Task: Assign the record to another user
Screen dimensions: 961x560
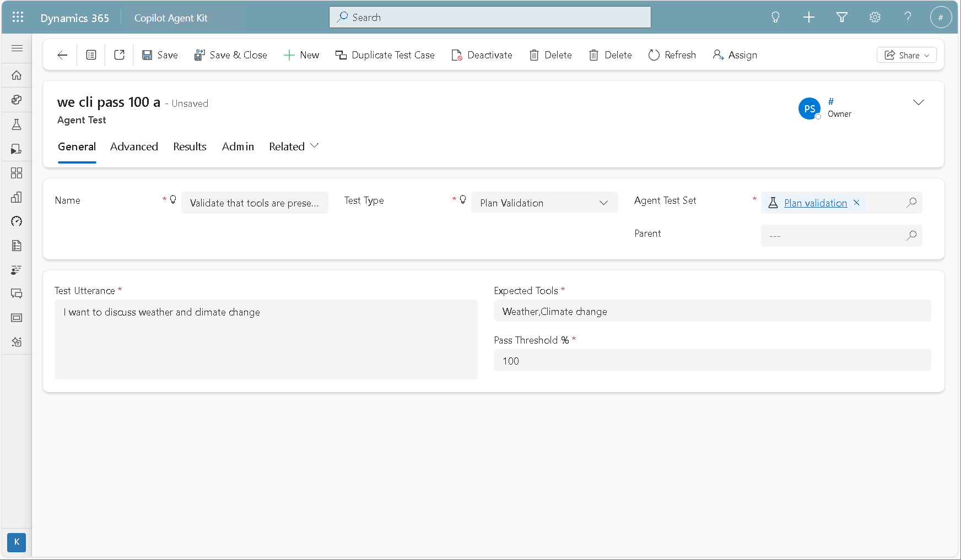Action: 735,55
